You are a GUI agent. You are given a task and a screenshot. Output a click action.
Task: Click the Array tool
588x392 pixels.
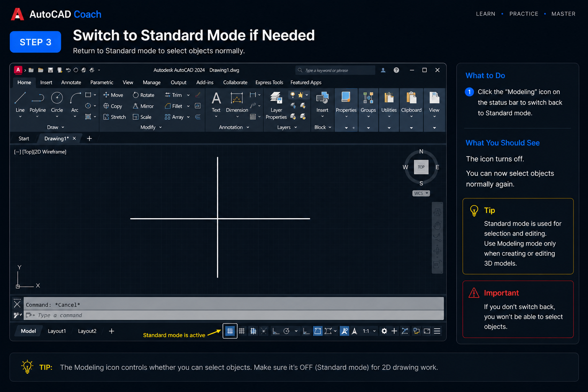click(x=174, y=117)
